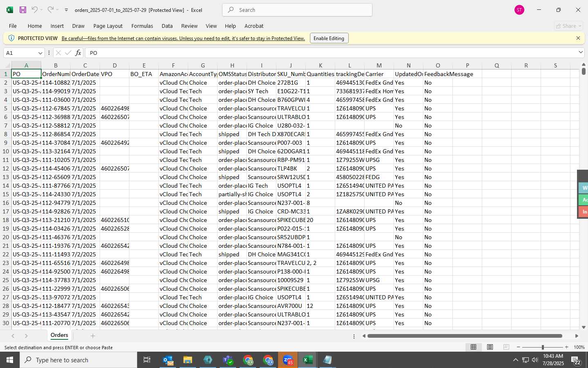Screen dimensions: 588x368
Task: Switch to Page Break Preview icon
Action: (506, 347)
